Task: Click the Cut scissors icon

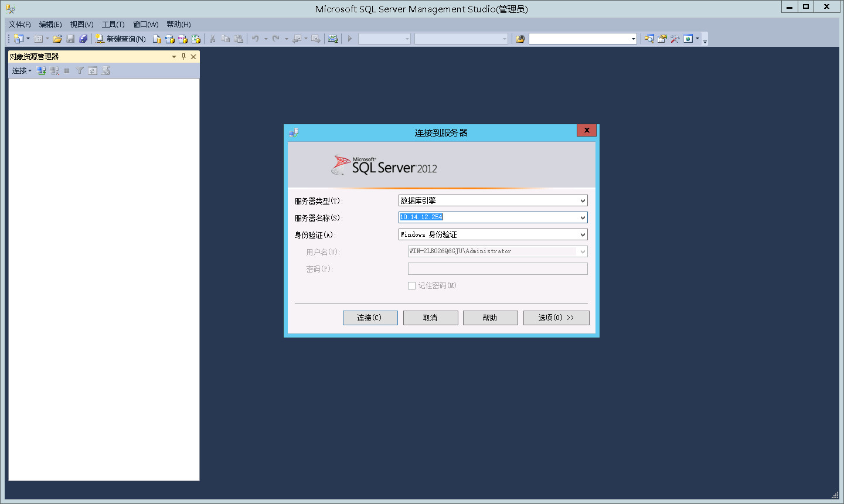Action: pos(212,39)
